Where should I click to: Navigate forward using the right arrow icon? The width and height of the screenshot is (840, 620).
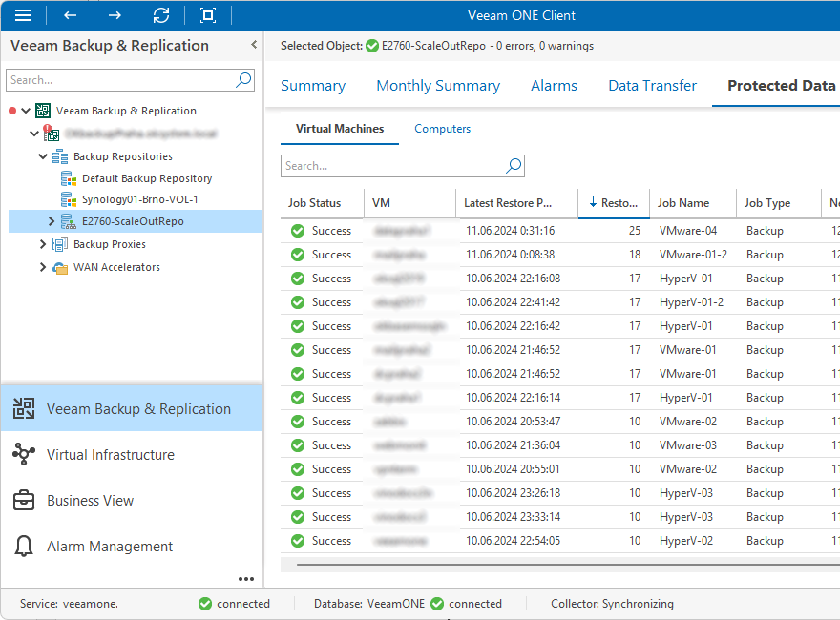[x=115, y=15]
